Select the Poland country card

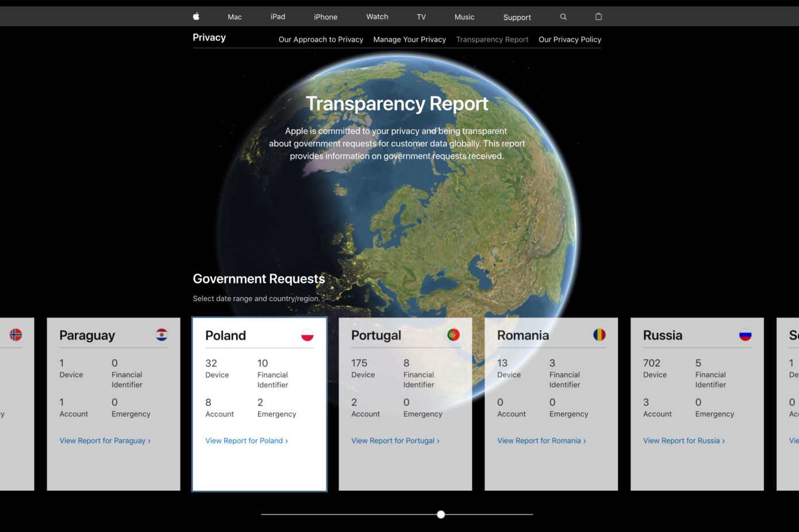[x=259, y=402]
